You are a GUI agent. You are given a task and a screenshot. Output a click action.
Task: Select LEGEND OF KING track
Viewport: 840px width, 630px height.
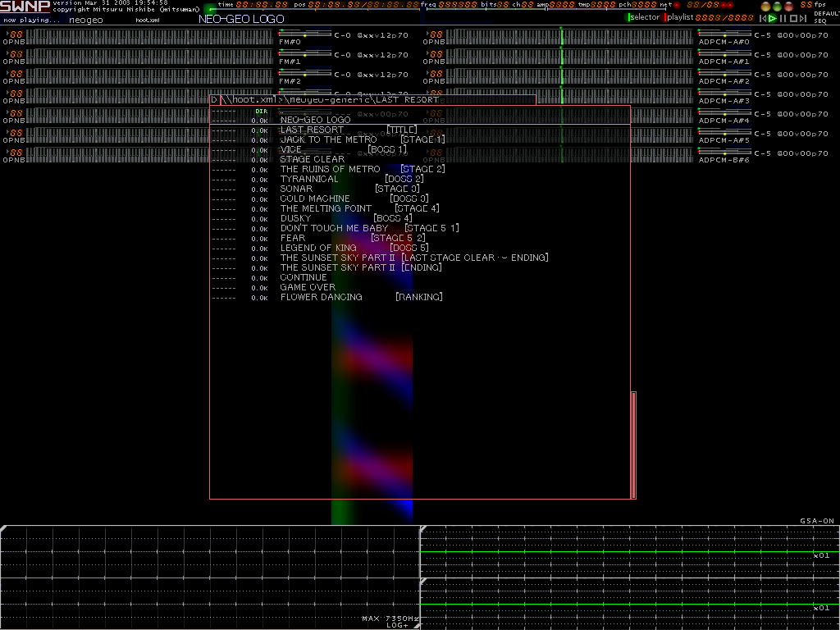421,248
